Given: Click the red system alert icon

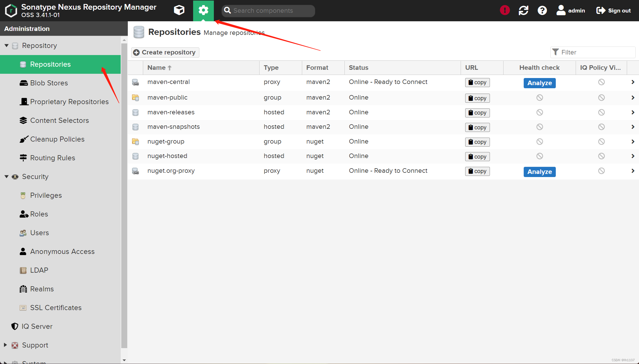Looking at the screenshot, I should (x=505, y=10).
